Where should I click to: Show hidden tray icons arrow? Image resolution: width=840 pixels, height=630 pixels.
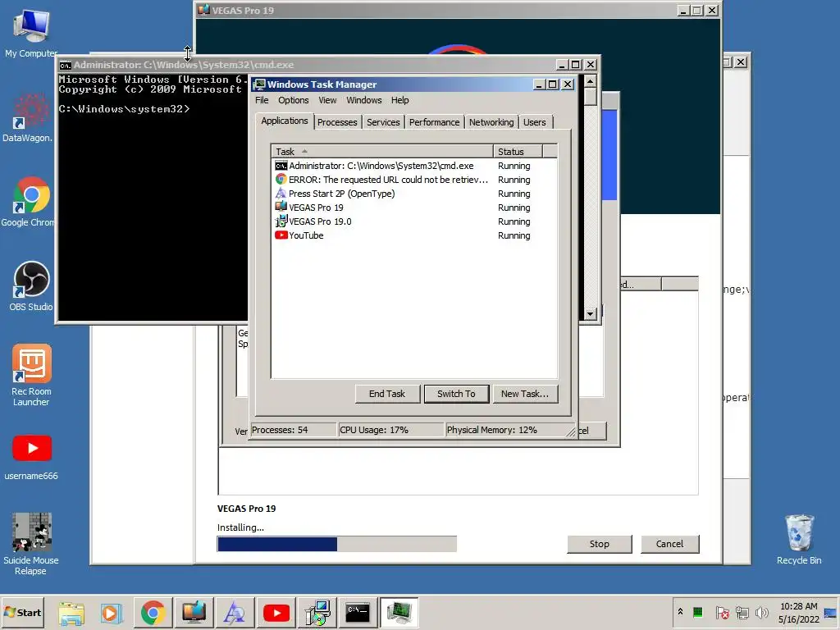click(680, 612)
